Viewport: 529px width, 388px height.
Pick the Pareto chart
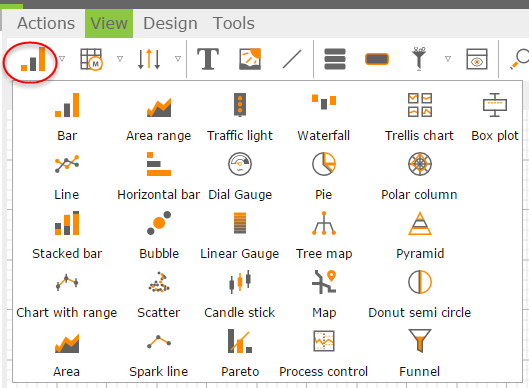pyautogui.click(x=240, y=354)
